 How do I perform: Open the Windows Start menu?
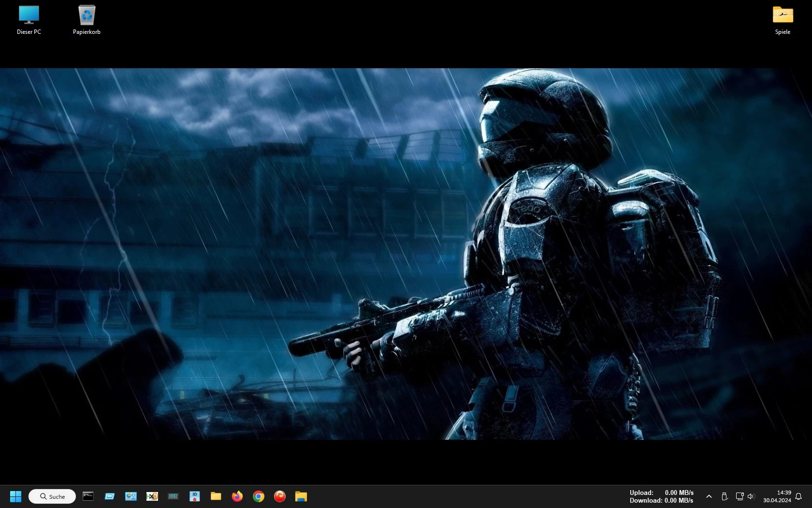point(15,496)
